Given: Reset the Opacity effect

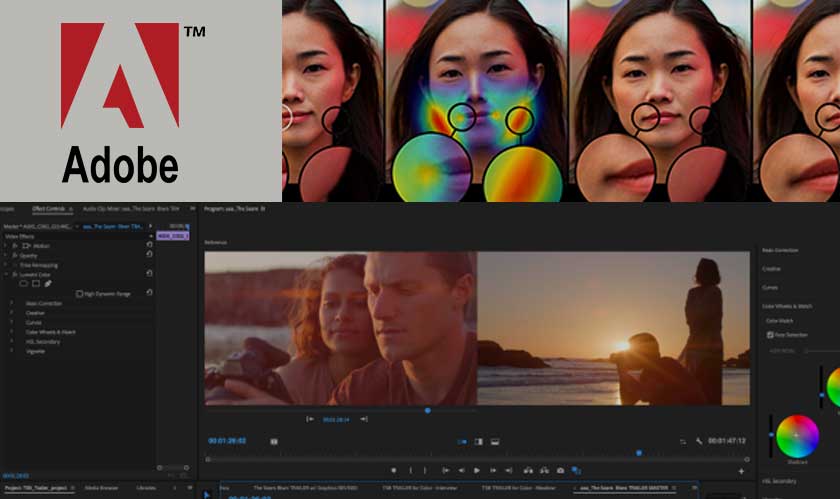Looking at the screenshot, I should [x=149, y=255].
